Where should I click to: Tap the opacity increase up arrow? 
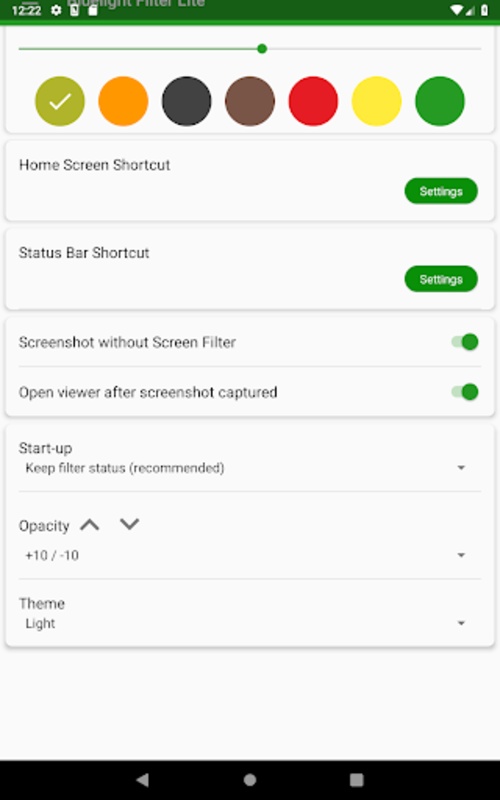click(x=90, y=525)
